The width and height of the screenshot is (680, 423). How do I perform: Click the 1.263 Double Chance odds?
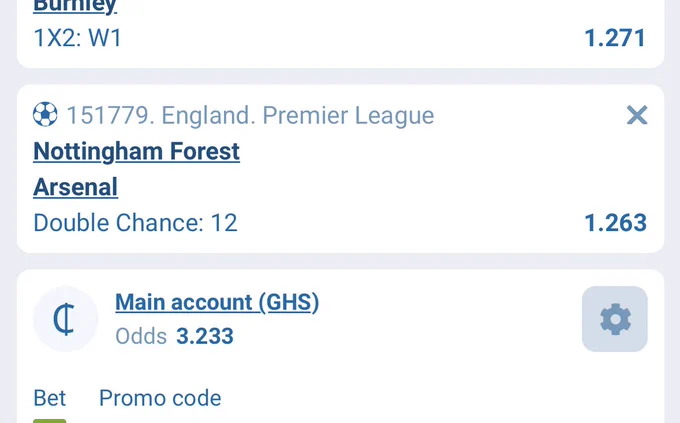(615, 223)
